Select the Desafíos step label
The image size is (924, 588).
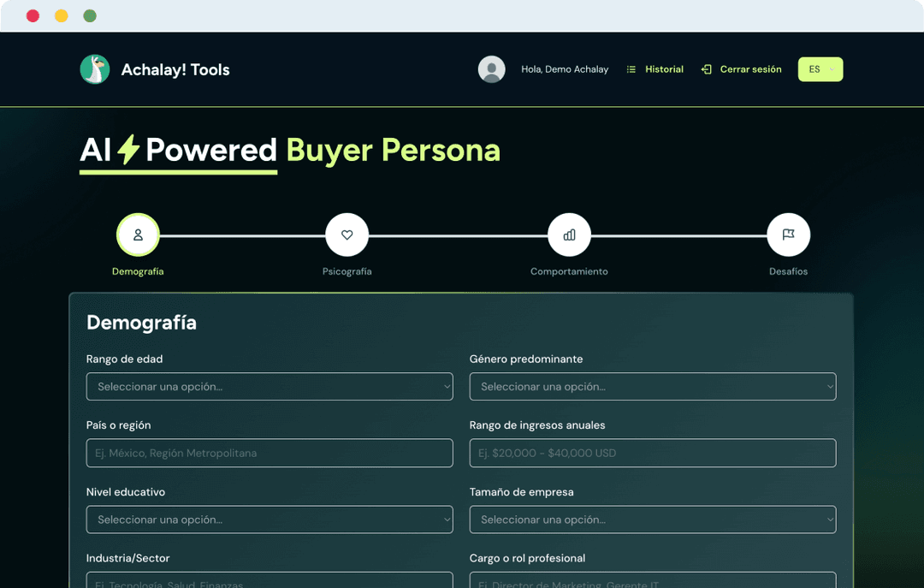[x=788, y=270]
